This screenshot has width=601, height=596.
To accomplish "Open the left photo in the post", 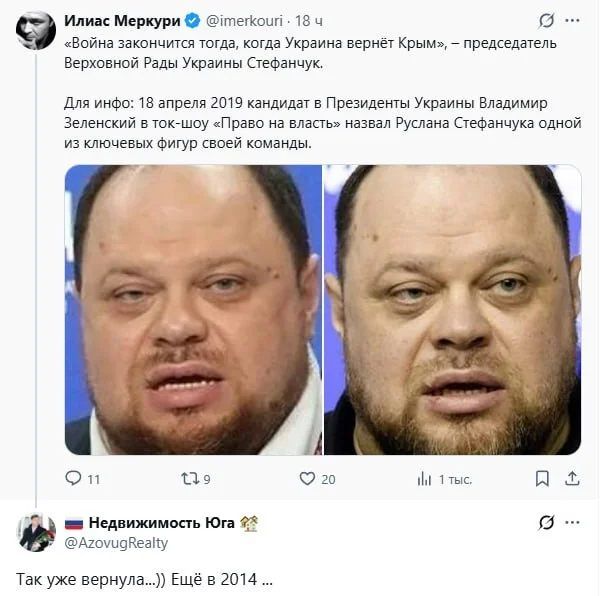I will tap(193, 310).
